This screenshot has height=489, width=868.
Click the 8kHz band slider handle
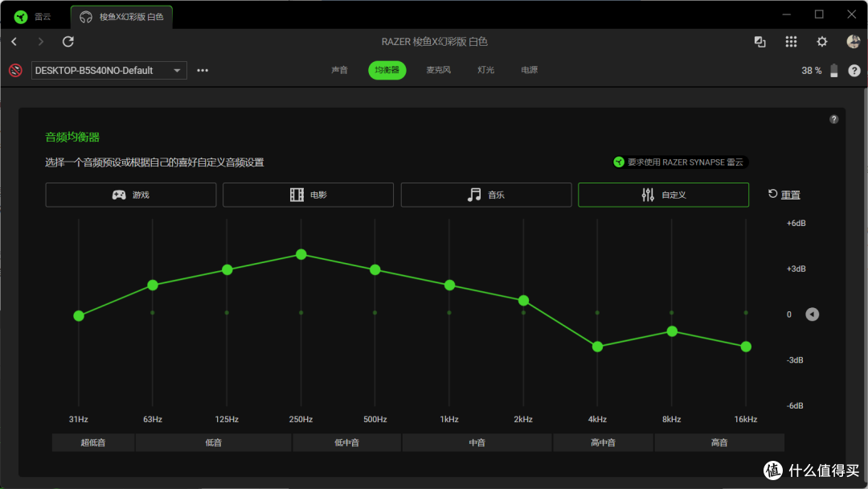(672, 331)
